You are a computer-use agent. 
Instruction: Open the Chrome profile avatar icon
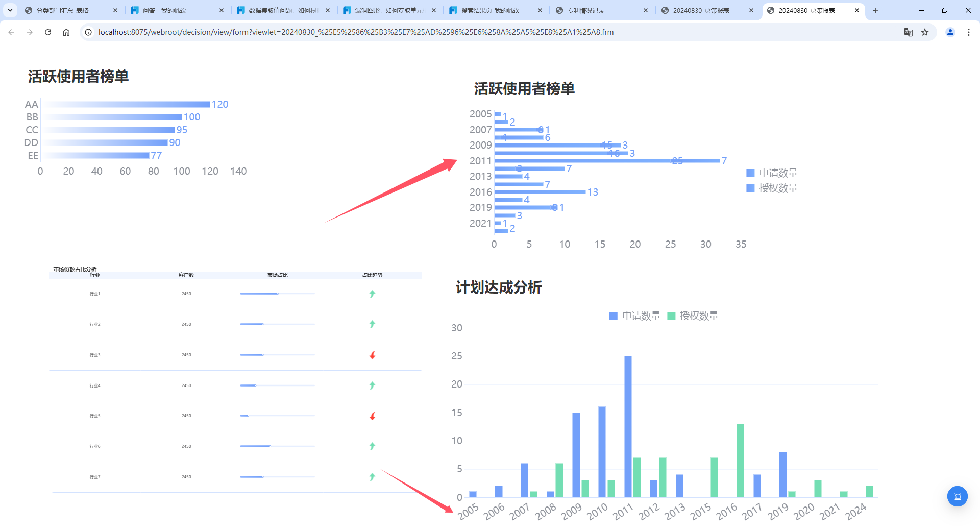pos(950,32)
